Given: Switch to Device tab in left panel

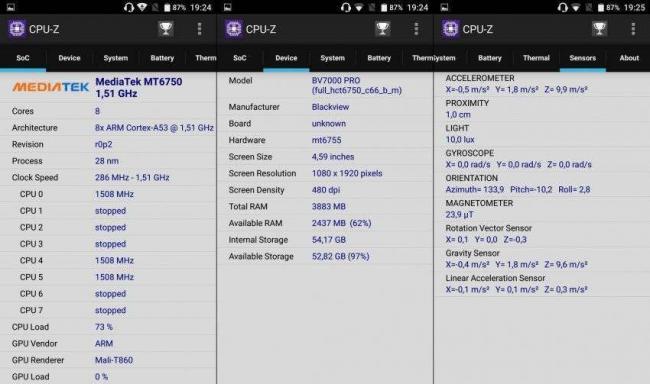Looking at the screenshot, I should coord(69,58).
